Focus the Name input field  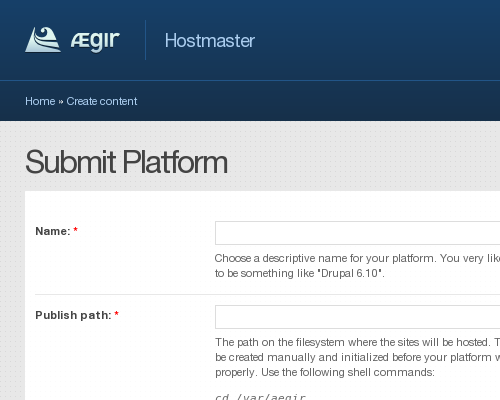357,233
